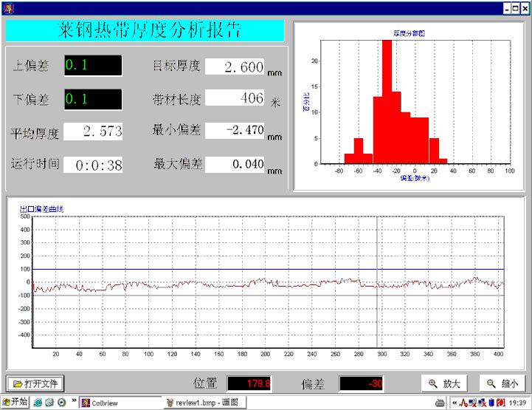The height and width of the screenshot is (410, 532).
Task: Select the 带材长度 value 406
Action: [x=235, y=98]
